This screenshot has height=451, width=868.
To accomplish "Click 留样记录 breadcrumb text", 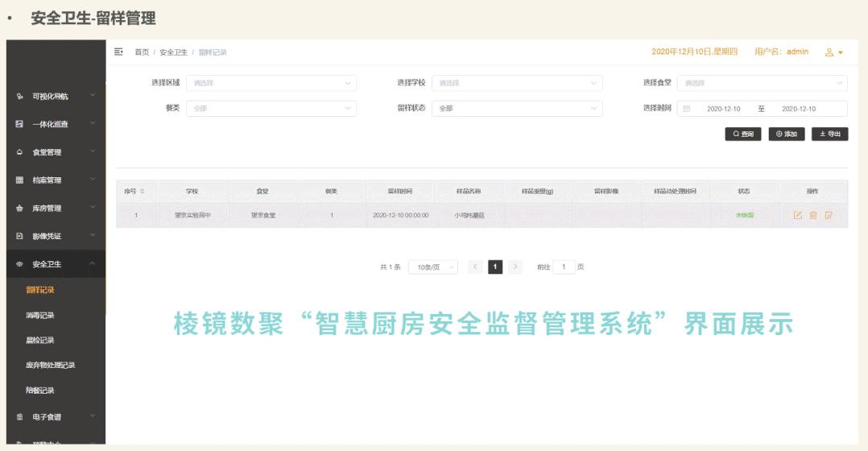I will coord(213,52).
